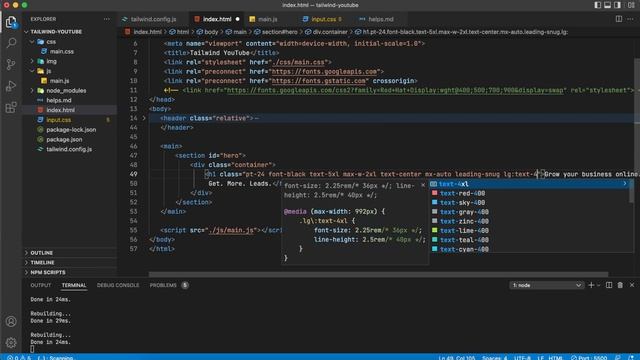
Task: Open the OUTPUT panel tab
Action: click(x=41, y=285)
